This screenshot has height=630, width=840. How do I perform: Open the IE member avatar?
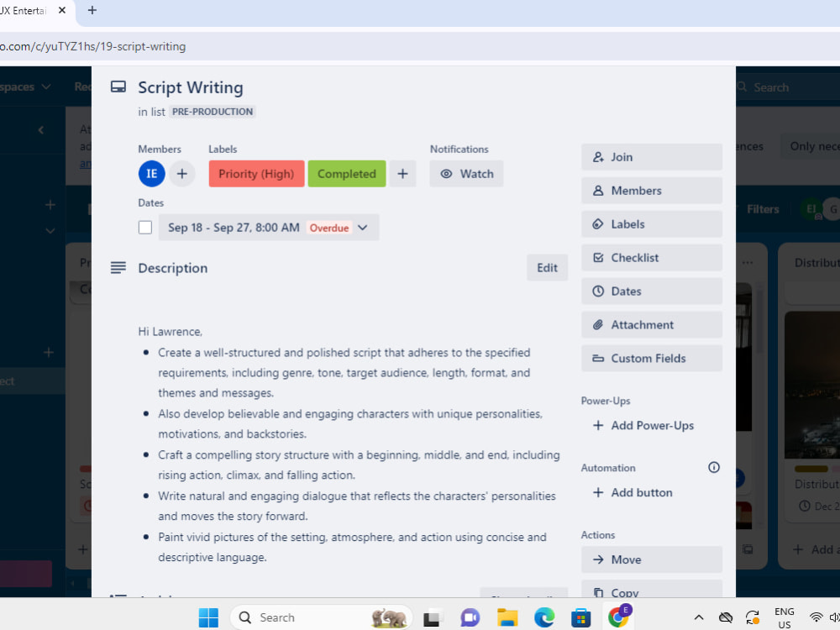(151, 174)
